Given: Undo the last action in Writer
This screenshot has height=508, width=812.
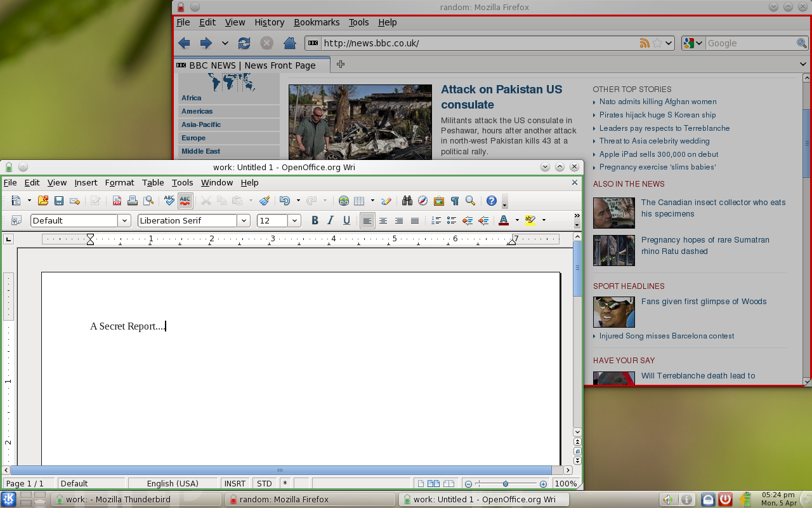Looking at the screenshot, I should coord(285,201).
